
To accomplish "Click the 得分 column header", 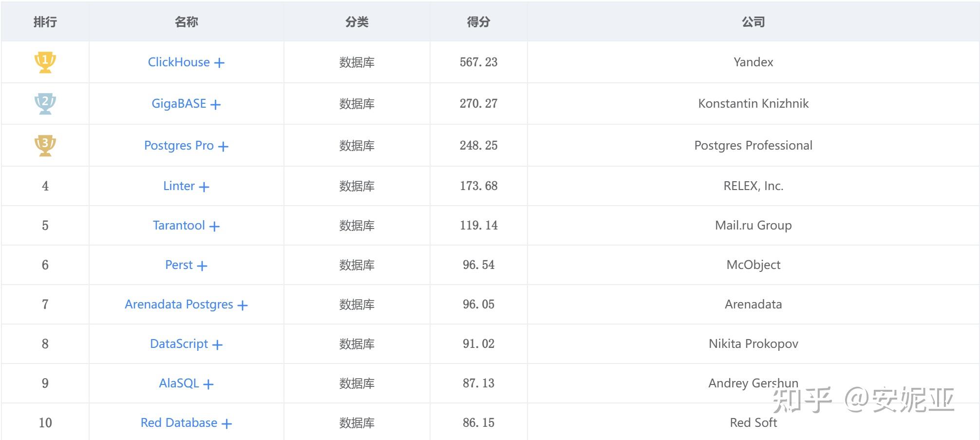I will (x=478, y=21).
